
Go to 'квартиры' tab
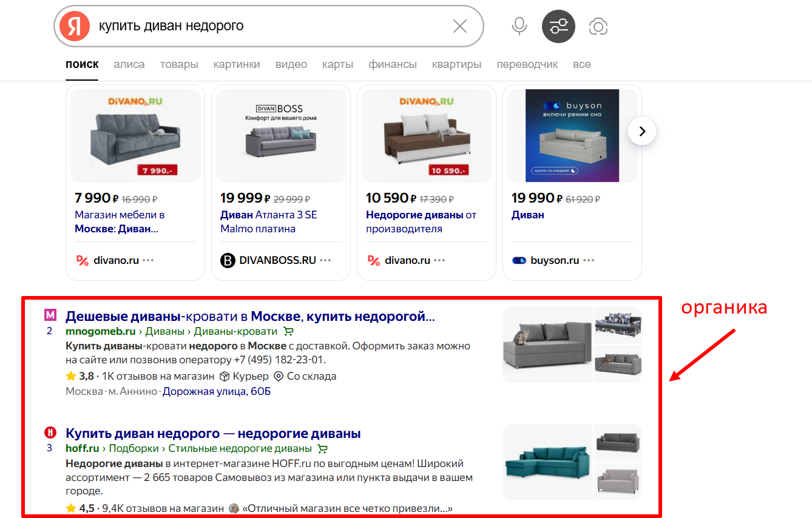(x=456, y=64)
